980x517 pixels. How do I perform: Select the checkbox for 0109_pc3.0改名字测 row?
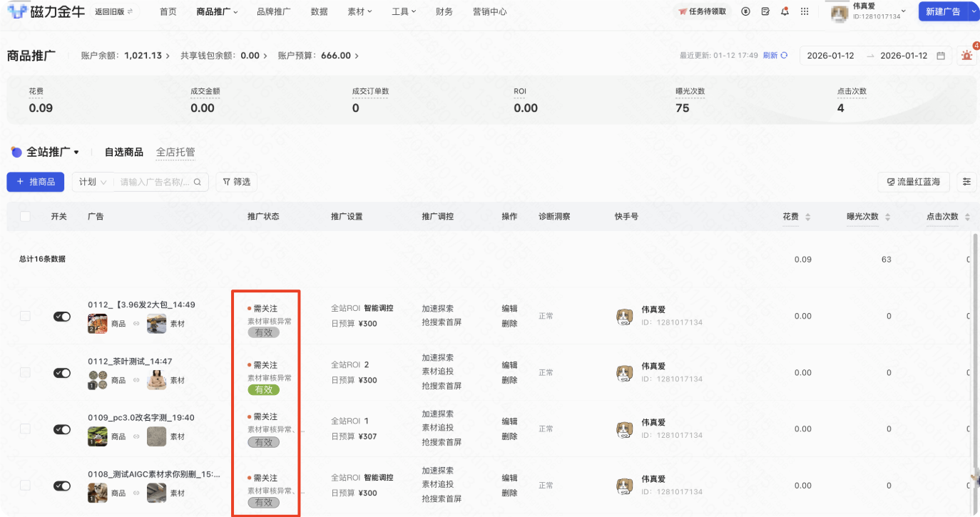(x=26, y=429)
